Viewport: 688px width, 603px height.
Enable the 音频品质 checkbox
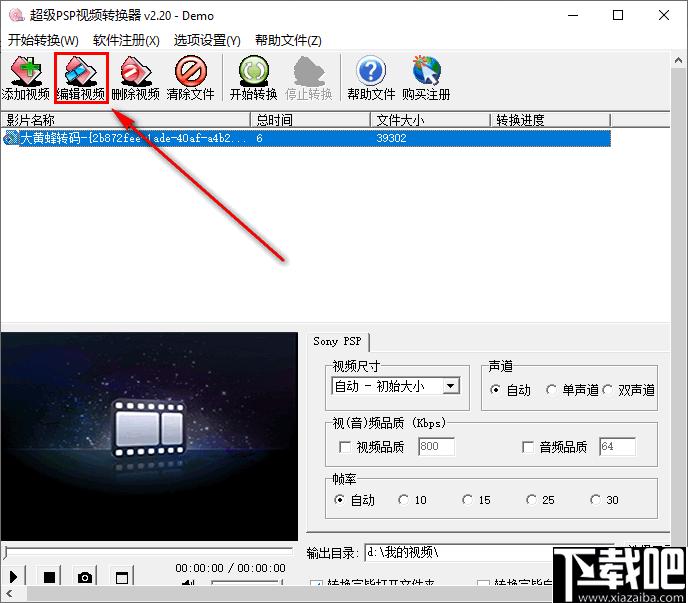tap(528, 447)
